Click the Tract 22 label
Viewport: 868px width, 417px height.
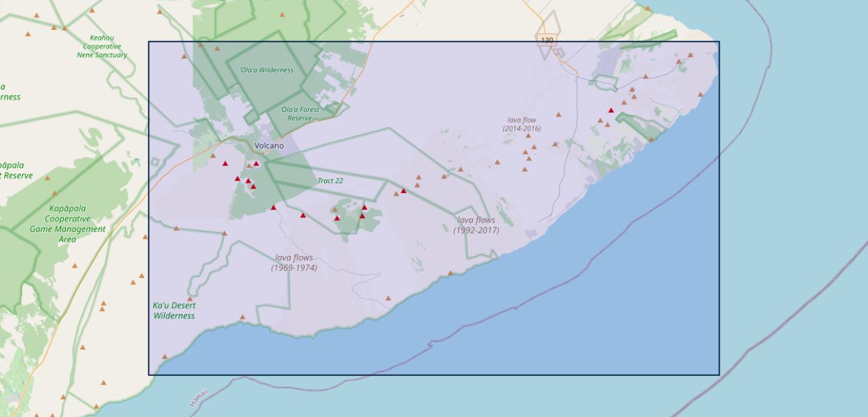[x=330, y=181]
